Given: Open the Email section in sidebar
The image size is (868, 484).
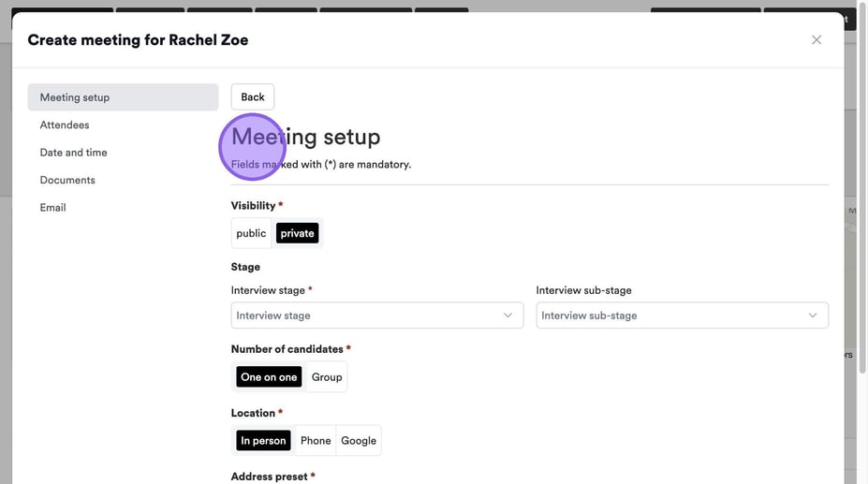Looking at the screenshot, I should click(x=52, y=208).
